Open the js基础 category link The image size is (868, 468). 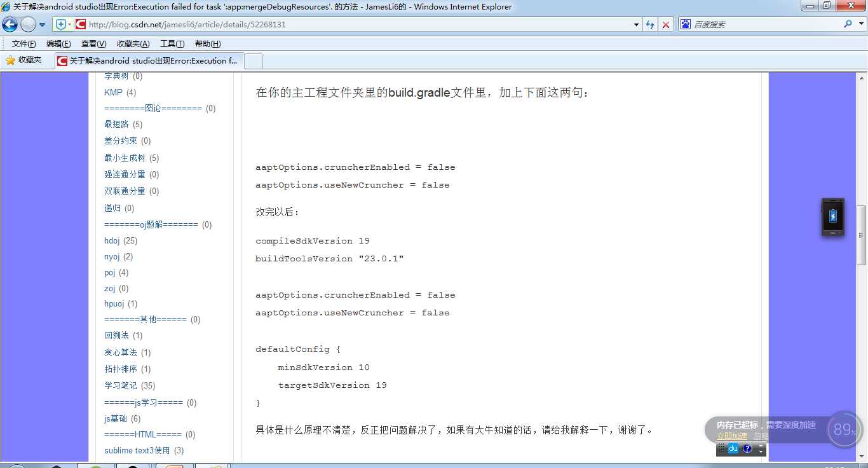click(116, 418)
